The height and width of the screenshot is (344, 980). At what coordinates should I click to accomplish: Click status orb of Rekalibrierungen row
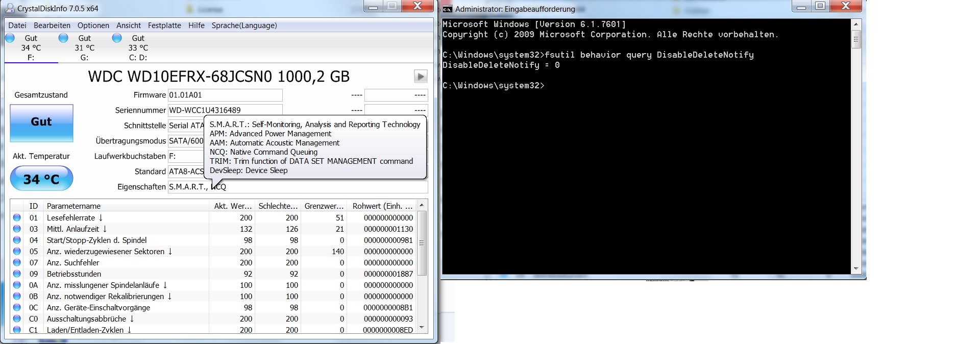(17, 297)
